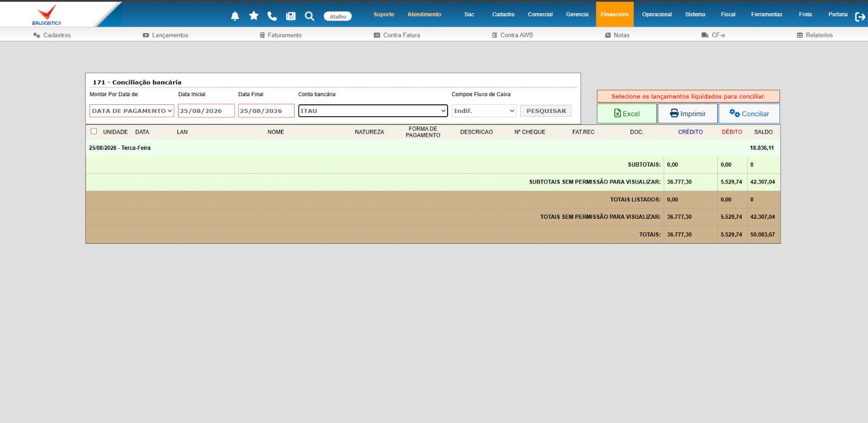Toggle the select-all checkbox in table header

(94, 131)
